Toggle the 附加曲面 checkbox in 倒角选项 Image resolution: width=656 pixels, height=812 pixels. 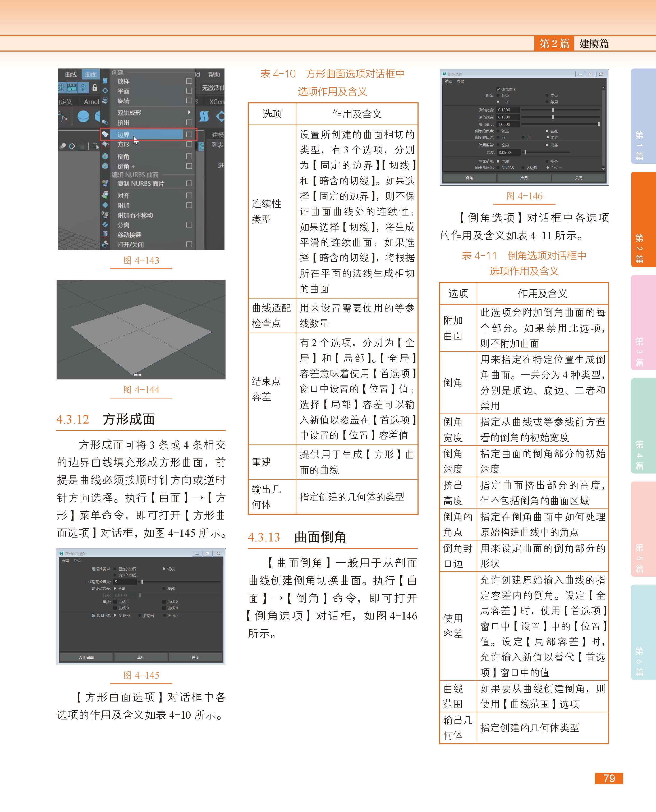[x=498, y=90]
